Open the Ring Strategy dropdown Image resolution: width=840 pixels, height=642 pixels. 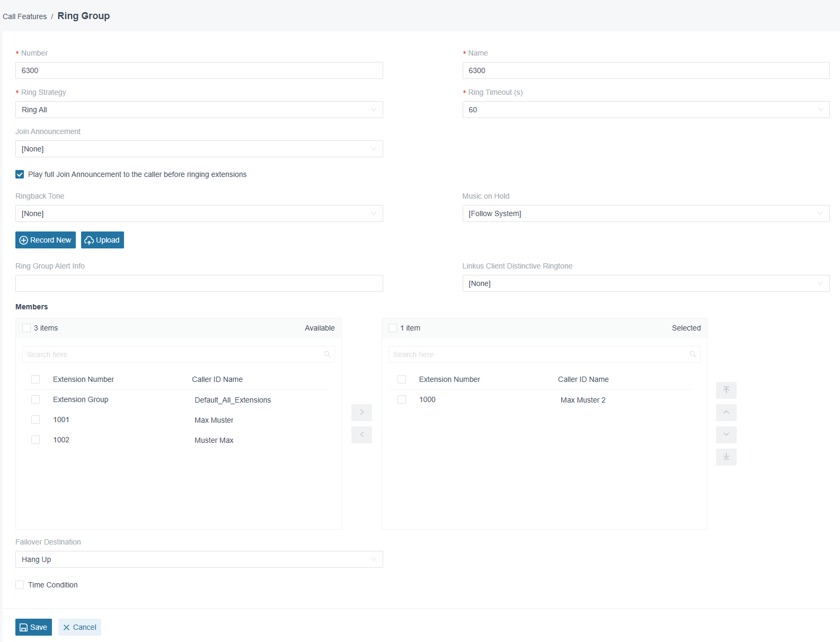click(199, 110)
